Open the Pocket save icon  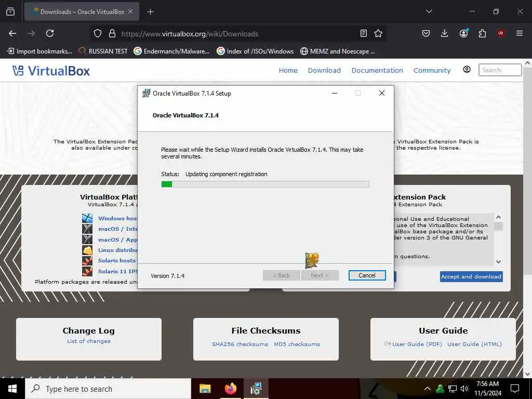pyautogui.click(x=426, y=33)
